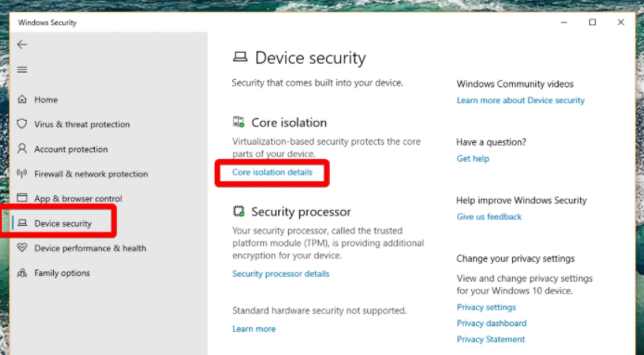The height and width of the screenshot is (355, 644).
Task: Open Device performance & health
Action: coord(90,248)
